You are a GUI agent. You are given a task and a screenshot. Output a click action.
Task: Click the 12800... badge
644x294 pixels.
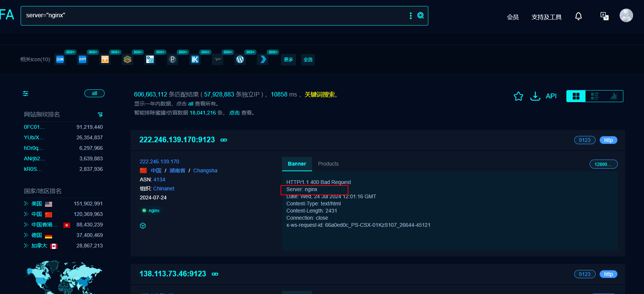[603, 164]
